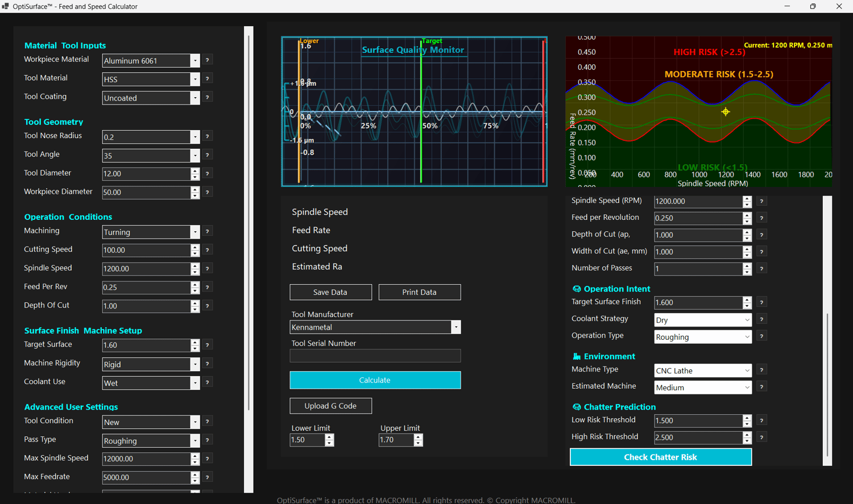Click help icon next to Tool Nose Radius
853x504 pixels.
point(208,136)
